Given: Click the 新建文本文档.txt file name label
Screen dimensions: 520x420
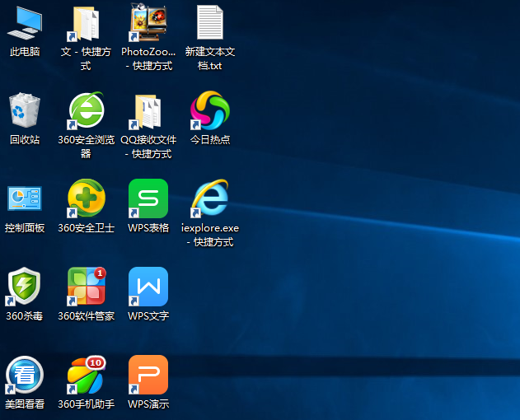Looking at the screenshot, I should [x=209, y=58].
